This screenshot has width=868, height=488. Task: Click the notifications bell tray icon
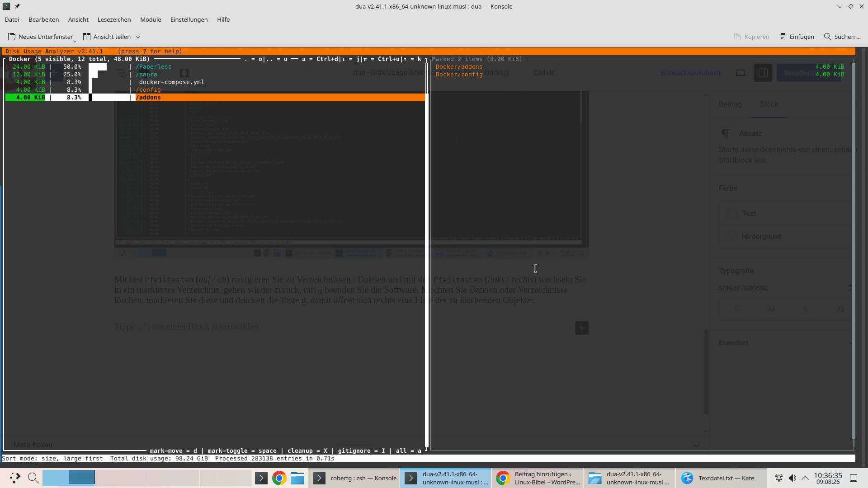click(x=779, y=478)
